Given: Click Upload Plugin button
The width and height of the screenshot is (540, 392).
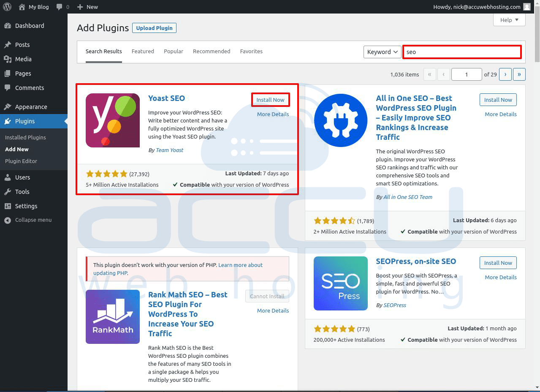Looking at the screenshot, I should pos(154,28).
